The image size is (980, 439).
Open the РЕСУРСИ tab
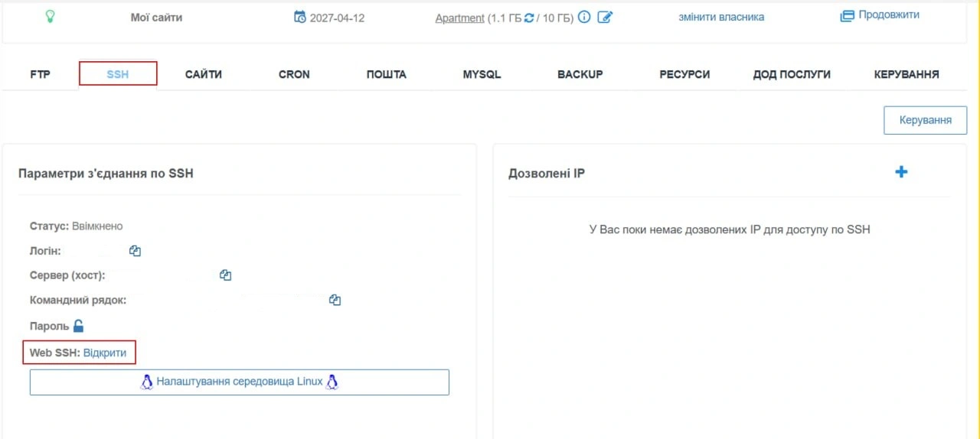pos(684,74)
